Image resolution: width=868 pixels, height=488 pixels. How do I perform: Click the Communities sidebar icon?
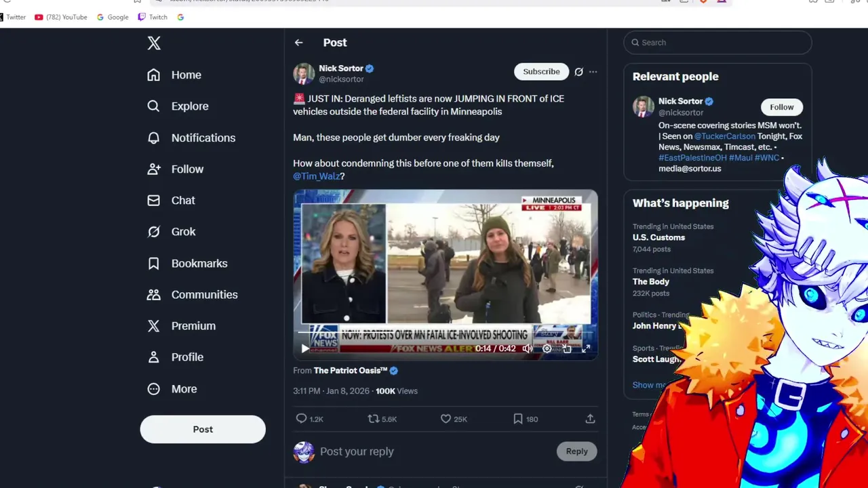154,294
